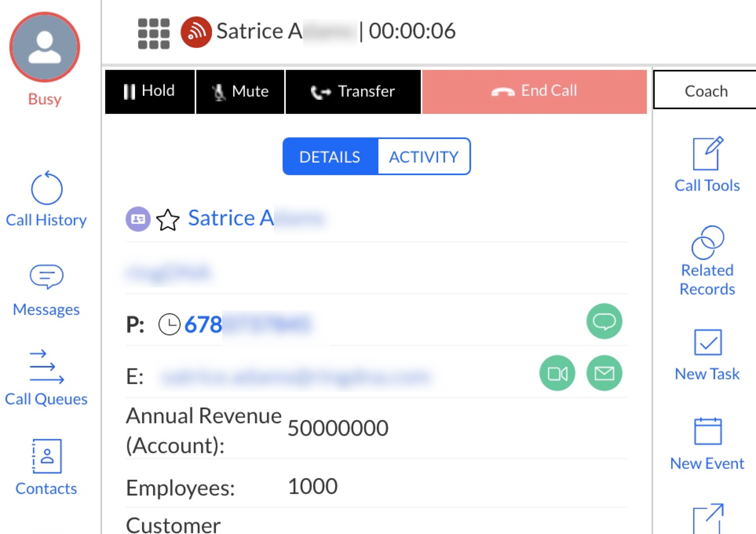Open Call Tools
756x534 pixels.
point(707,165)
